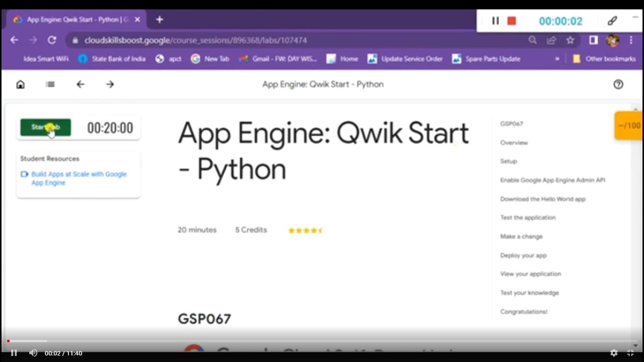The height and width of the screenshot is (362, 644).
Task: Go to Congratulations! section
Action: (x=524, y=312)
